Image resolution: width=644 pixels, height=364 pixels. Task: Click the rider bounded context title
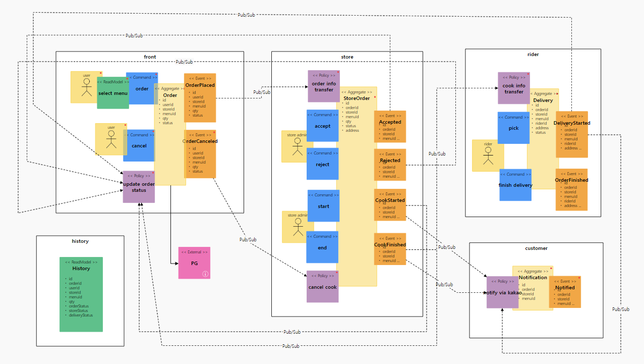click(x=533, y=55)
